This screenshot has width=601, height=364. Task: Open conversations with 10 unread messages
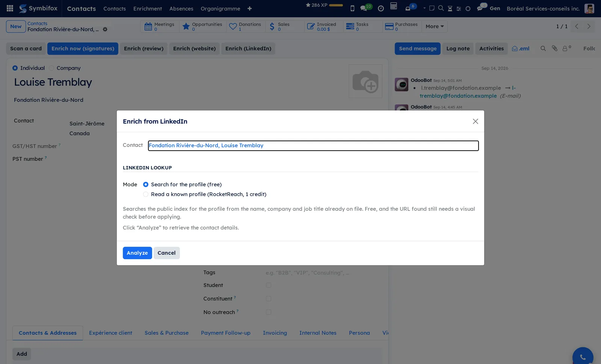[x=366, y=8]
